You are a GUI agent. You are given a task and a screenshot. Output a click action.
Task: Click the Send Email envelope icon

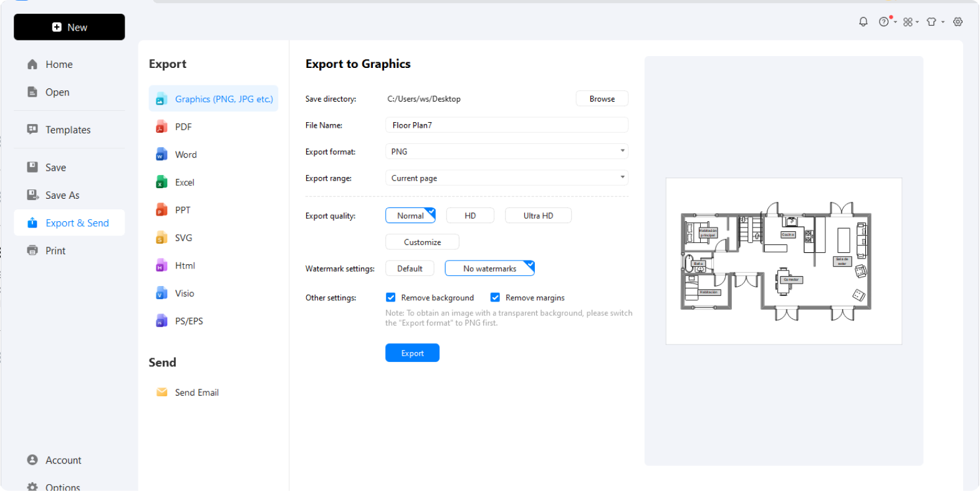pos(162,393)
